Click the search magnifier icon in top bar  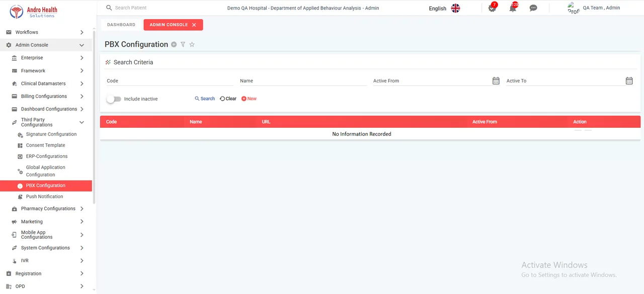tap(109, 8)
